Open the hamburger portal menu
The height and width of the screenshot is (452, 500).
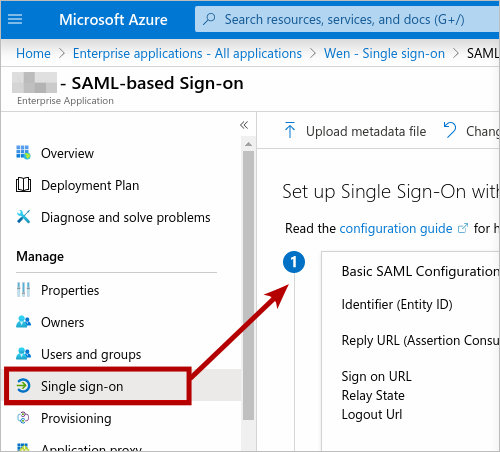tap(15, 19)
